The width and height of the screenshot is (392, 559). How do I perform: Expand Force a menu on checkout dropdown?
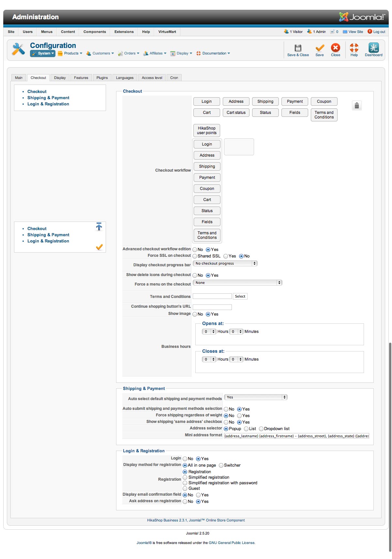coord(237,283)
